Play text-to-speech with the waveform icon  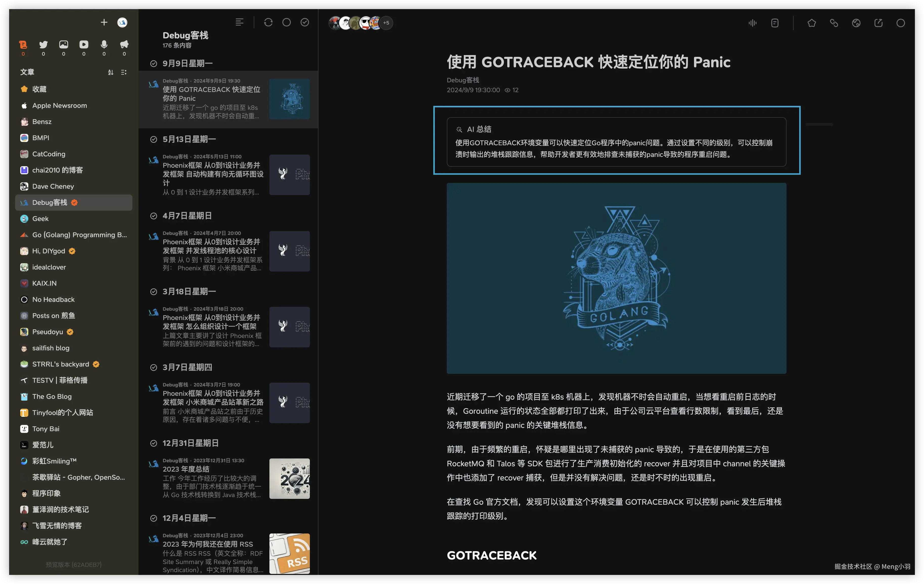coord(752,23)
